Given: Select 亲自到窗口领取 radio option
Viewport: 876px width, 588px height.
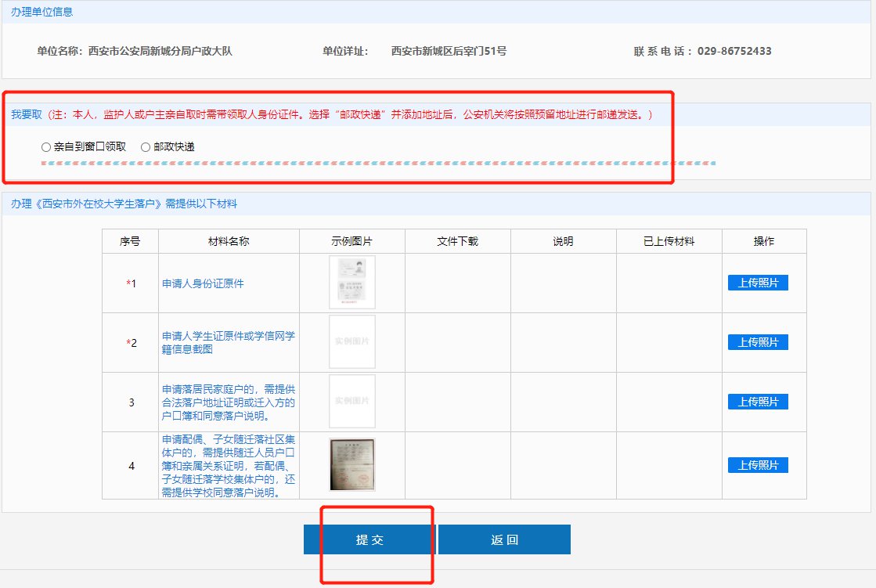Looking at the screenshot, I should [46, 147].
